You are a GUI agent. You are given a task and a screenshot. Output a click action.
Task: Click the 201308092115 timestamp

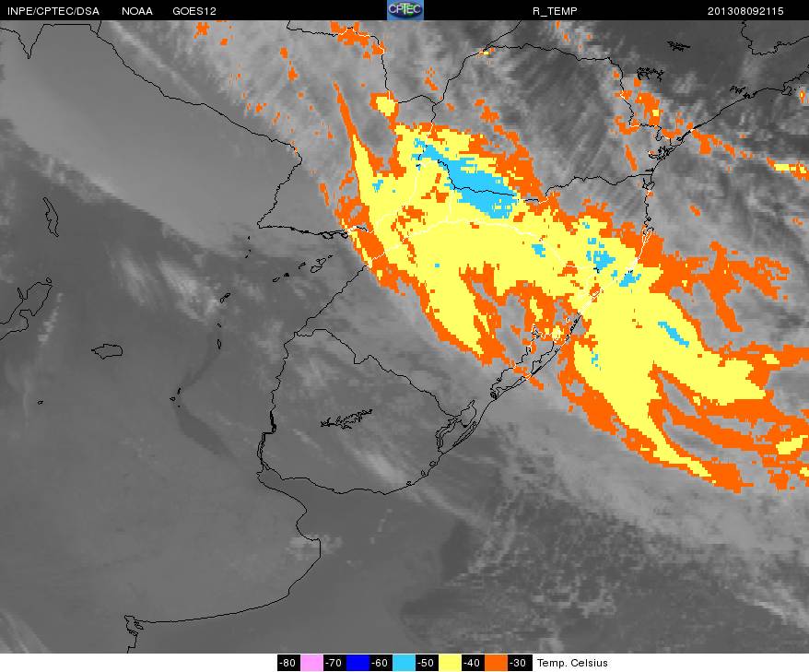tap(745, 11)
